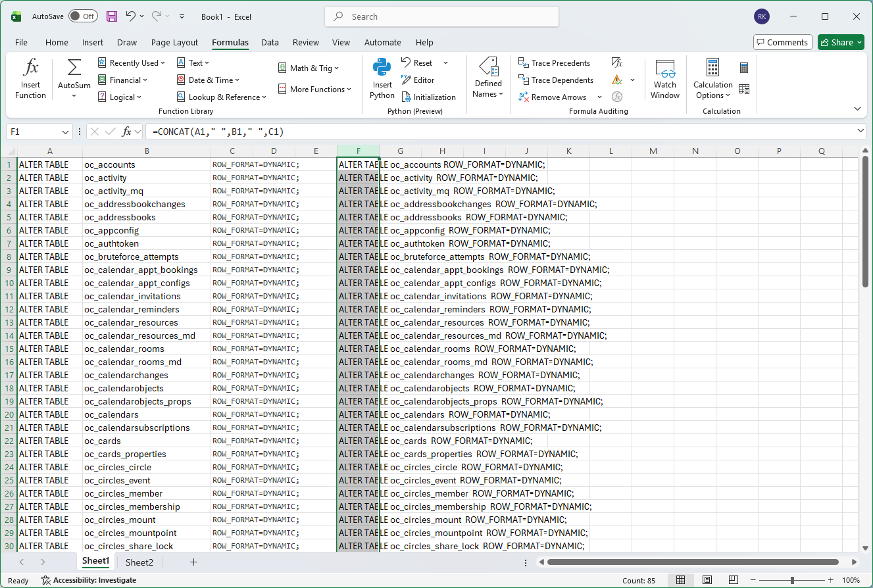Viewport: 873px width, 588px height.
Task: Click the zoom slider in status bar
Action: [792, 580]
